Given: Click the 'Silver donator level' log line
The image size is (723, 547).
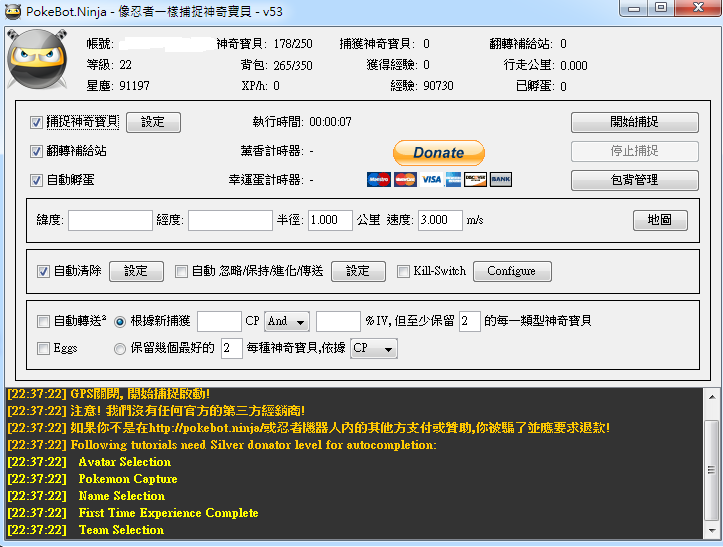Looking at the screenshot, I should point(221,445).
